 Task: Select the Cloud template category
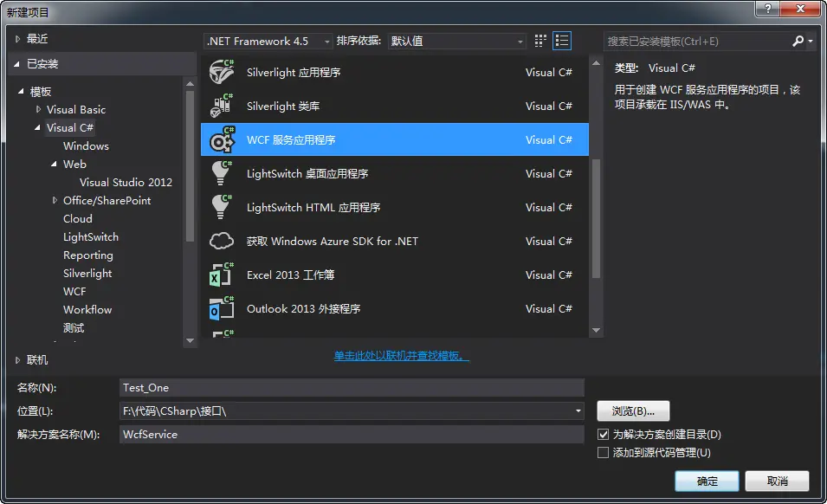[78, 219]
